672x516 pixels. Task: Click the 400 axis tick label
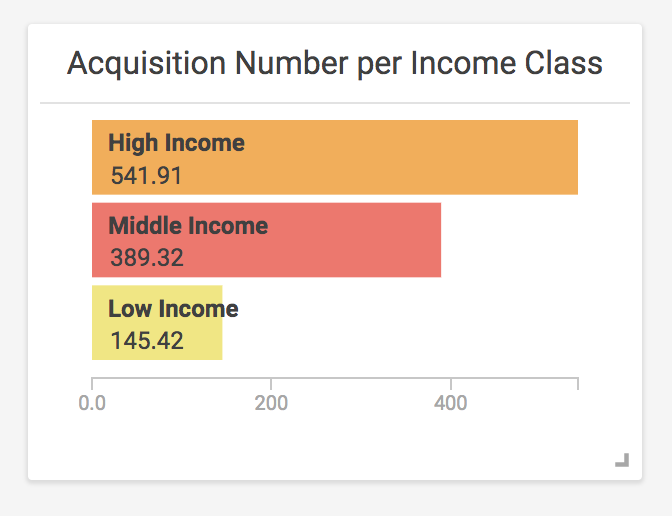click(450, 403)
